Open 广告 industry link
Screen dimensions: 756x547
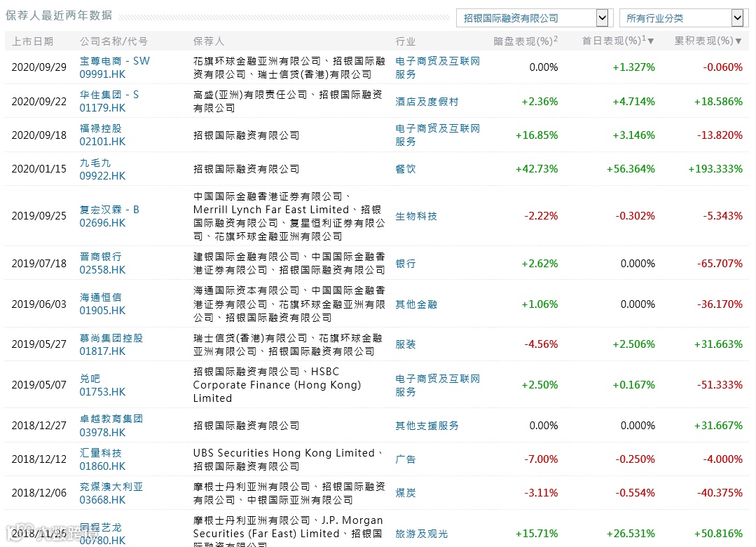point(406,459)
